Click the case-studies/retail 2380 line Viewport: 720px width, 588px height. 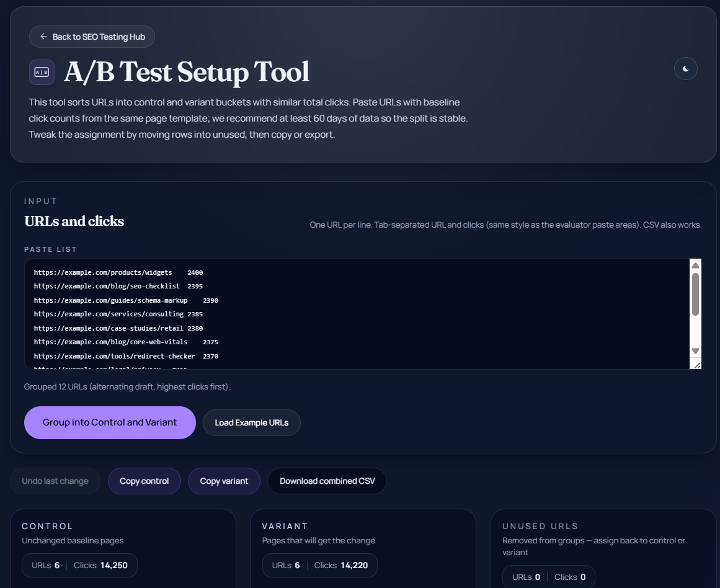tap(118, 329)
